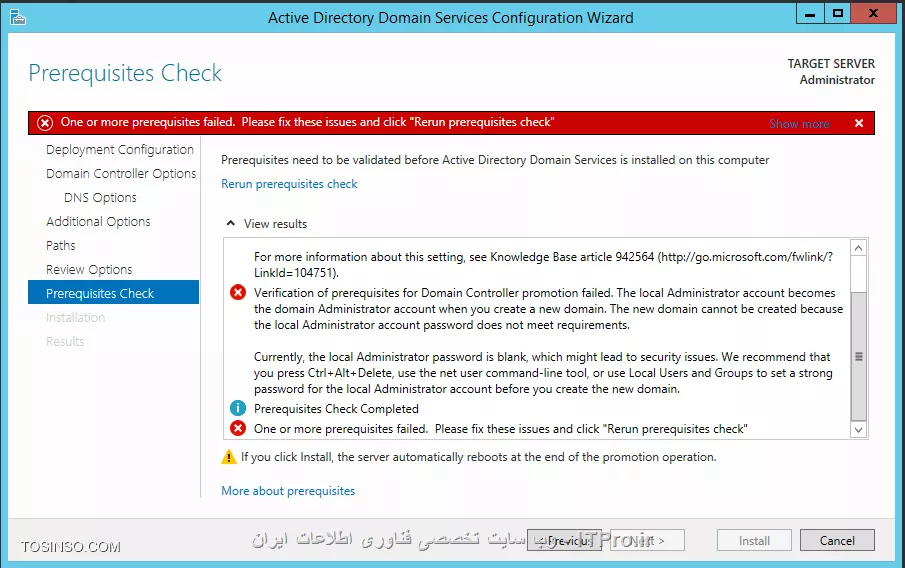Click info icon beside Prerequisites Check Completed
The image size is (905, 568).
coord(238,408)
